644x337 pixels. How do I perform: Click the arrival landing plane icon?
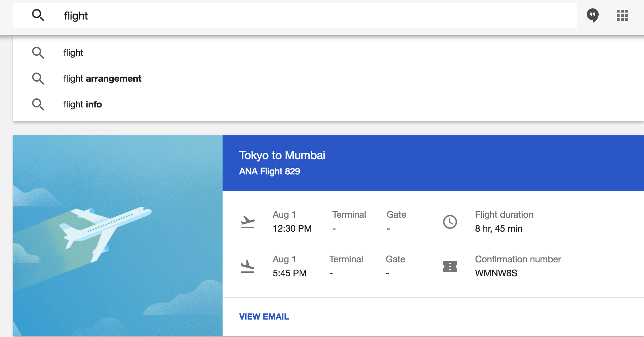coord(248,266)
